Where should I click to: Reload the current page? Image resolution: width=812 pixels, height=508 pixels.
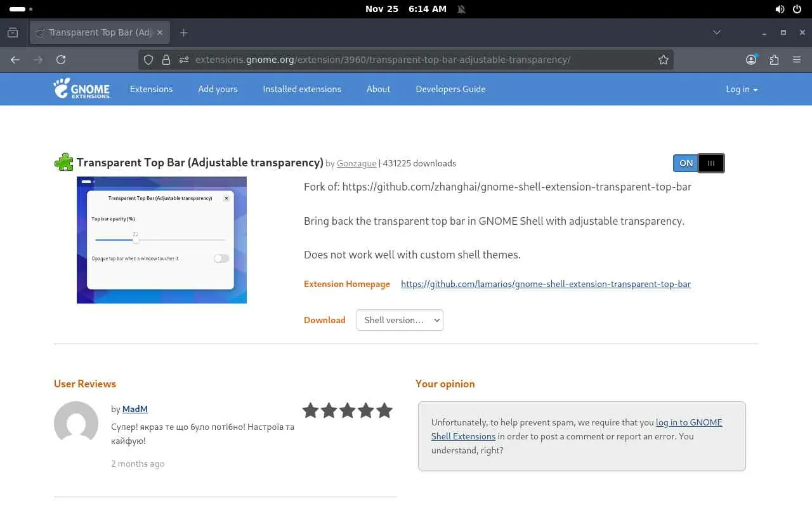click(61, 60)
